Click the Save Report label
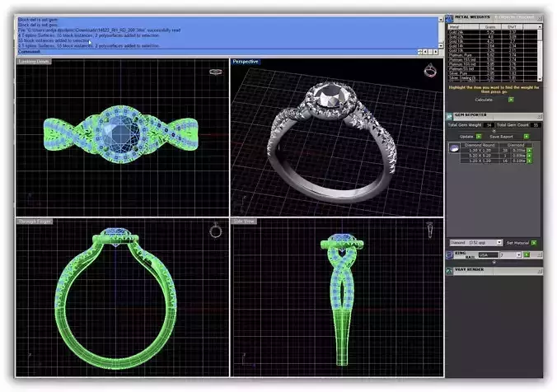The height and width of the screenshot is (392, 557). 501,137
